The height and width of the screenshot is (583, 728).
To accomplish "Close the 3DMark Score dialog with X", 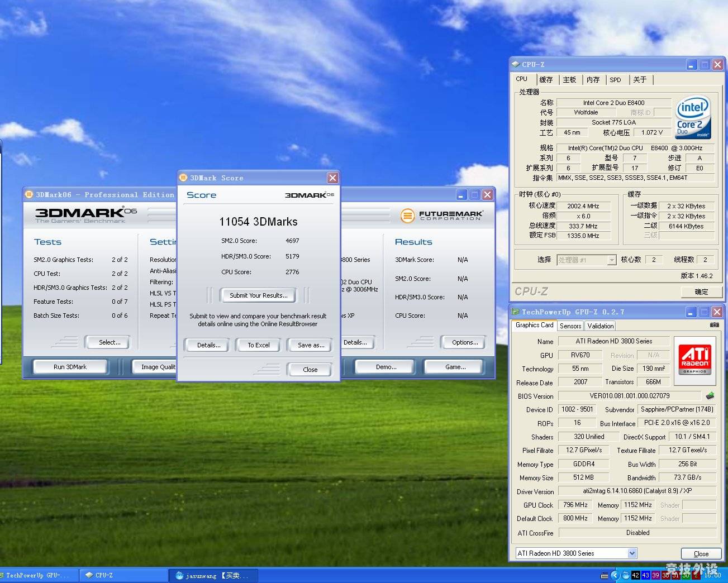I will tap(332, 178).
